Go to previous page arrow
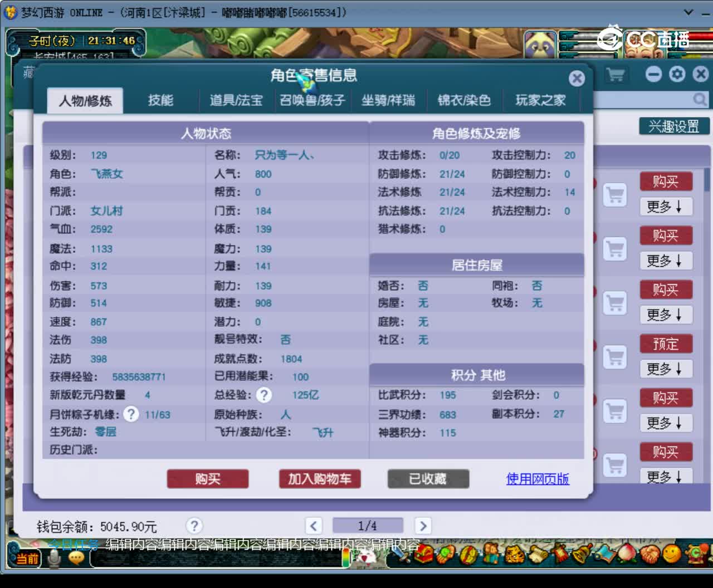 (x=314, y=526)
